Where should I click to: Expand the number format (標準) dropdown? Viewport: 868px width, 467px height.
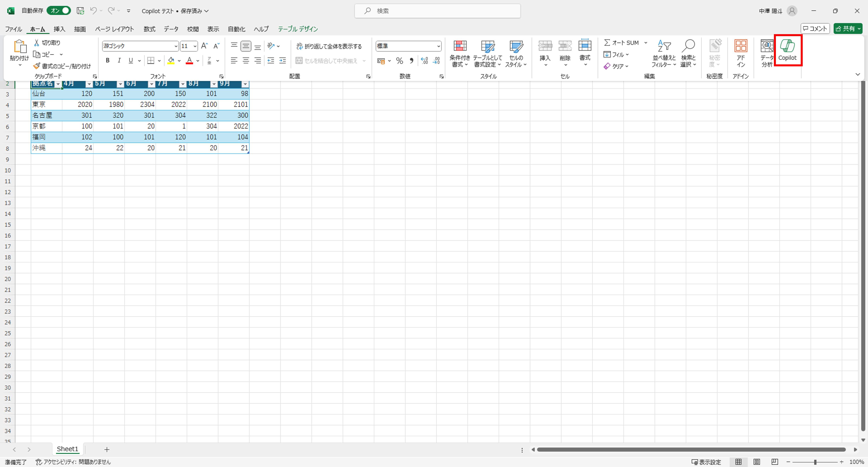[438, 46]
